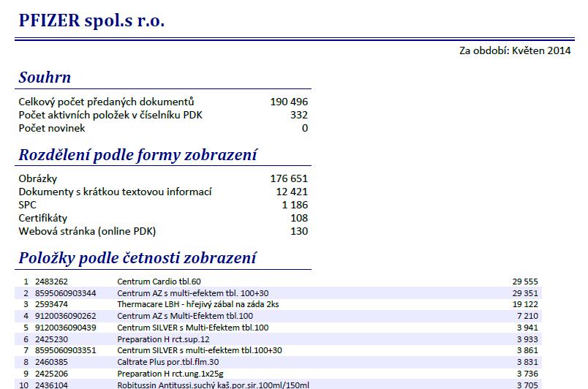Select the SPC label
Viewport: 588px width, 389px height.
click(27, 205)
